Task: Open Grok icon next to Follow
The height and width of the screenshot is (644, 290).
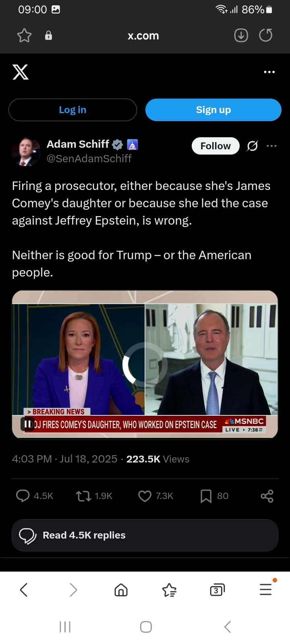Action: coord(253,146)
